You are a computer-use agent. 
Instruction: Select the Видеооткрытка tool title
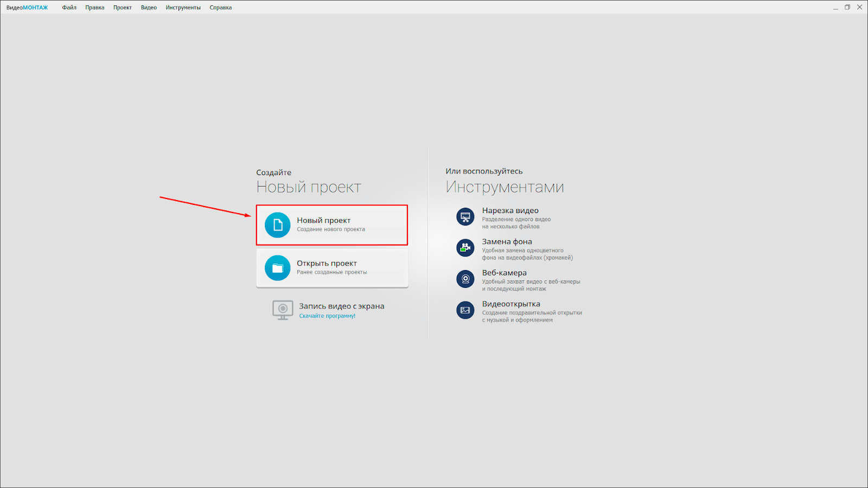(511, 304)
